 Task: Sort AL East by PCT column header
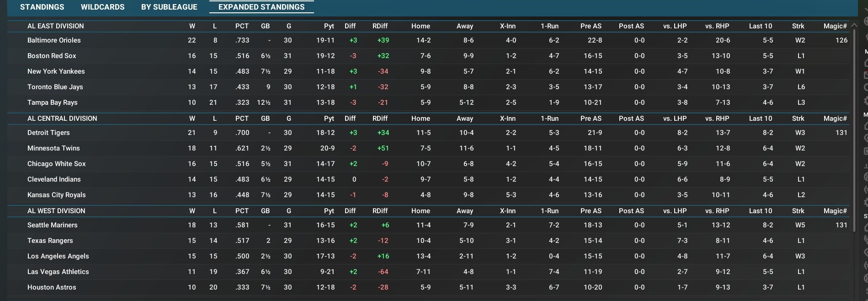(242, 26)
